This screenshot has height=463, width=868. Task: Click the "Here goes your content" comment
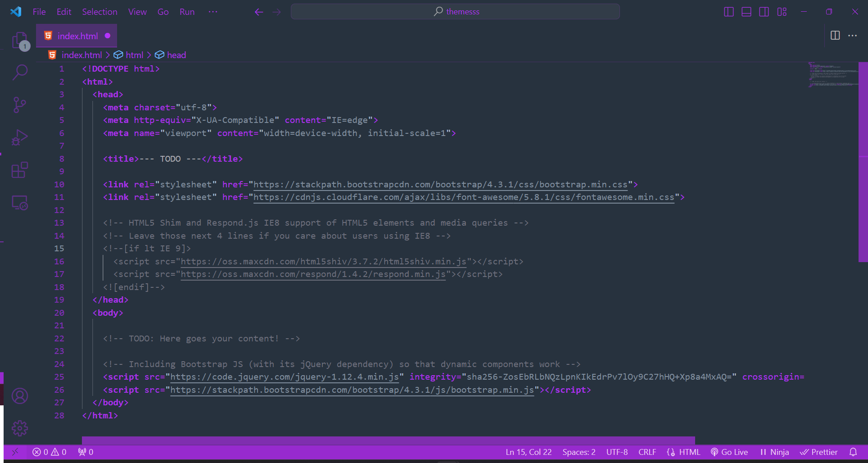(x=201, y=339)
